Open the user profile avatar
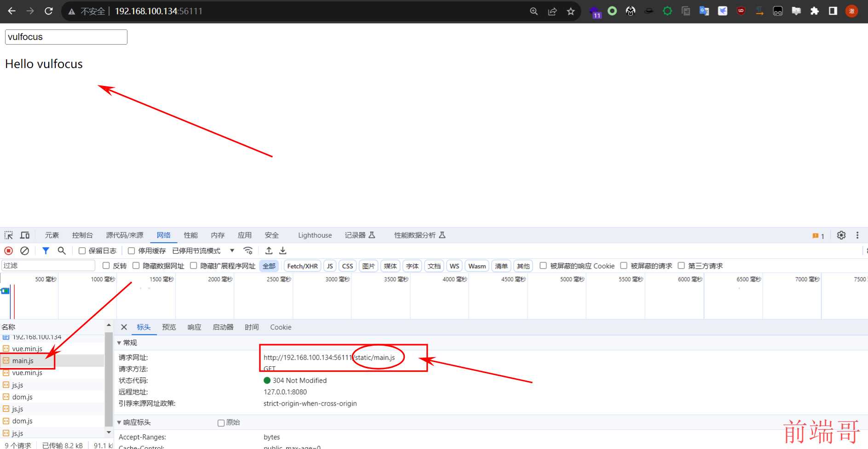868x449 pixels. [x=851, y=11]
